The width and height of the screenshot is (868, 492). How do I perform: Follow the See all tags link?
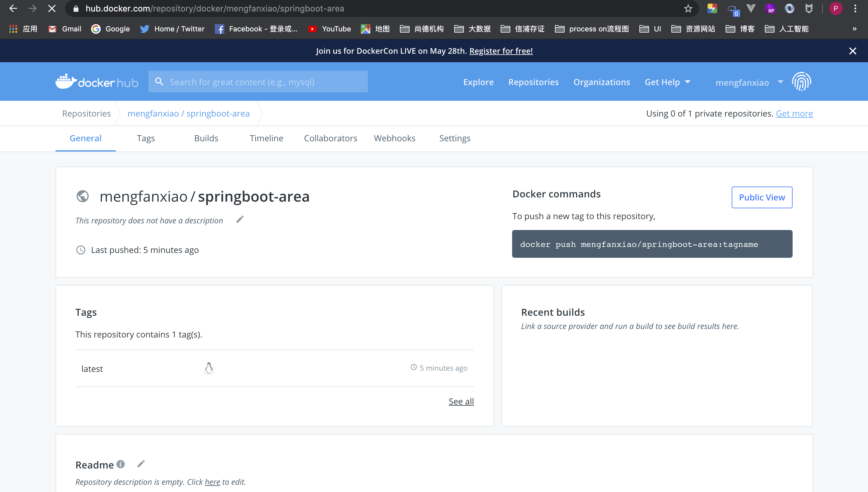461,401
